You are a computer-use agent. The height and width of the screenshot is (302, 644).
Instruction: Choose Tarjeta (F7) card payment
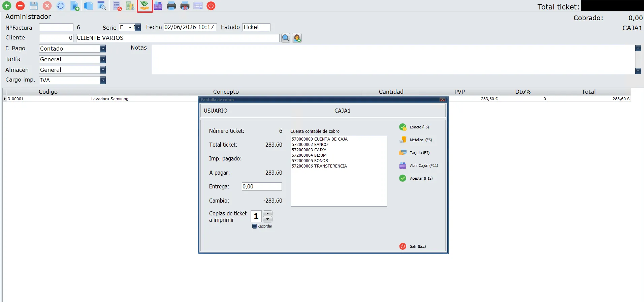(x=414, y=153)
